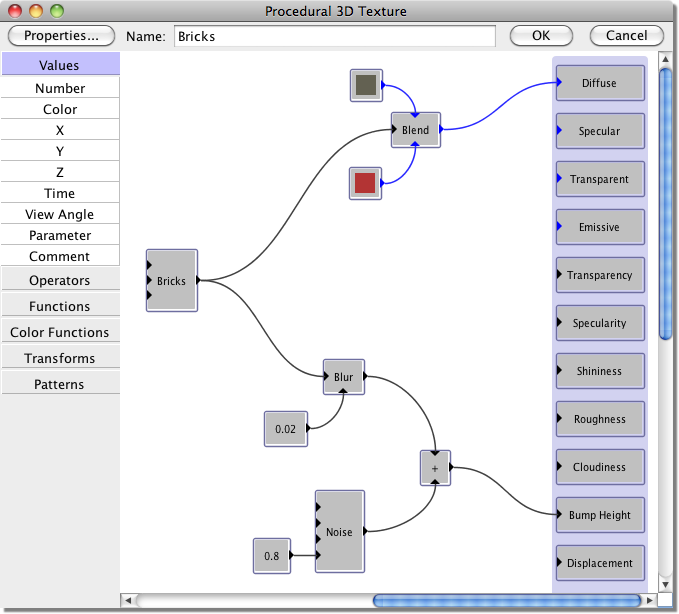679x614 pixels.
Task: Click the gray swatch node's output arrow
Action: [383, 85]
